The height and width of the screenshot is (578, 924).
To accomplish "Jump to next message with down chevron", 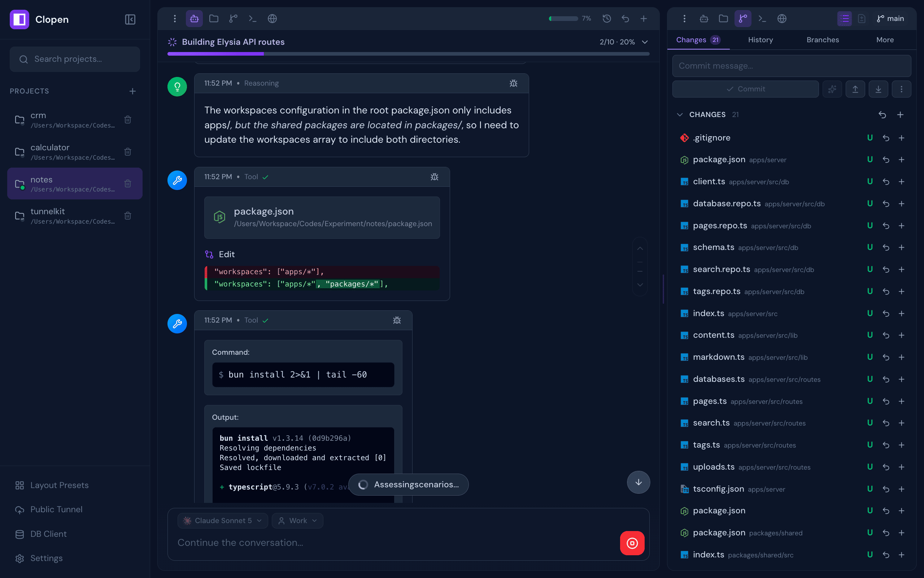I will [640, 285].
